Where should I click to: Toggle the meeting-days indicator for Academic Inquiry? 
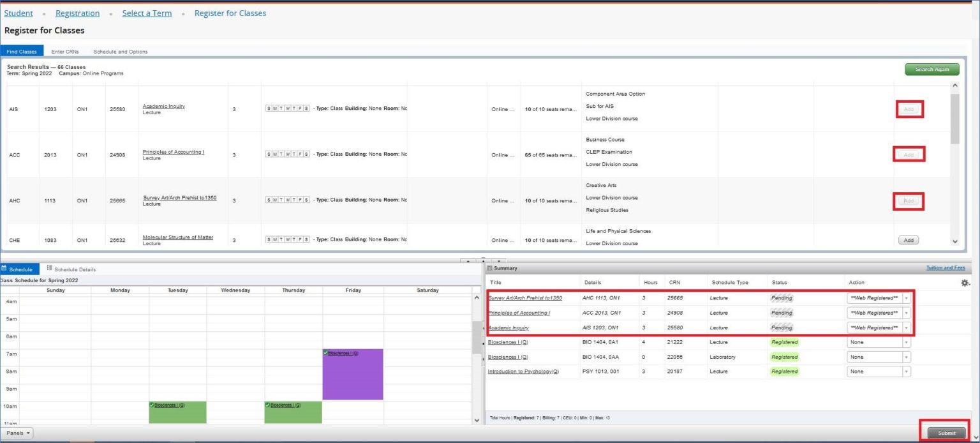[x=288, y=109]
